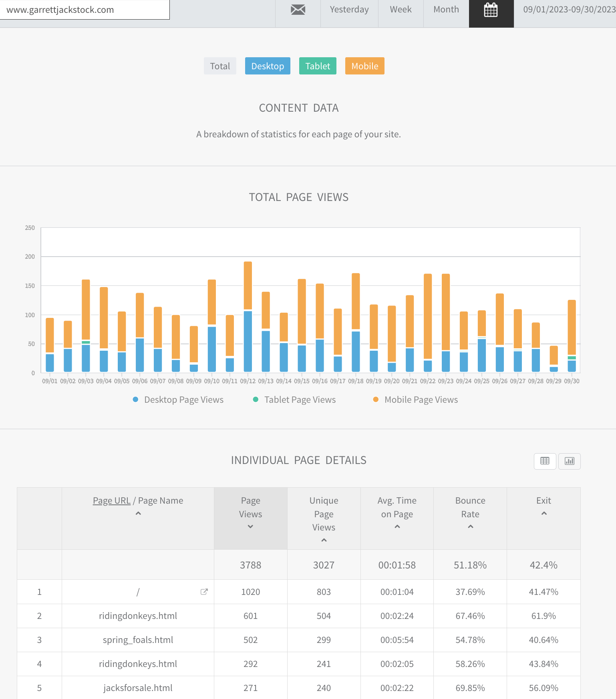The height and width of the screenshot is (699, 616).
Task: Open homepage external link icon
Action: pos(204,592)
